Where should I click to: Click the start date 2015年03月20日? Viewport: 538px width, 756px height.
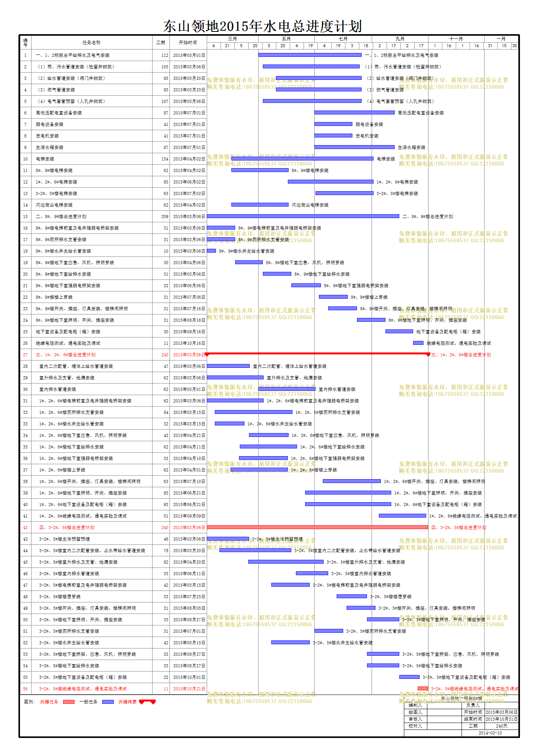(x=189, y=551)
